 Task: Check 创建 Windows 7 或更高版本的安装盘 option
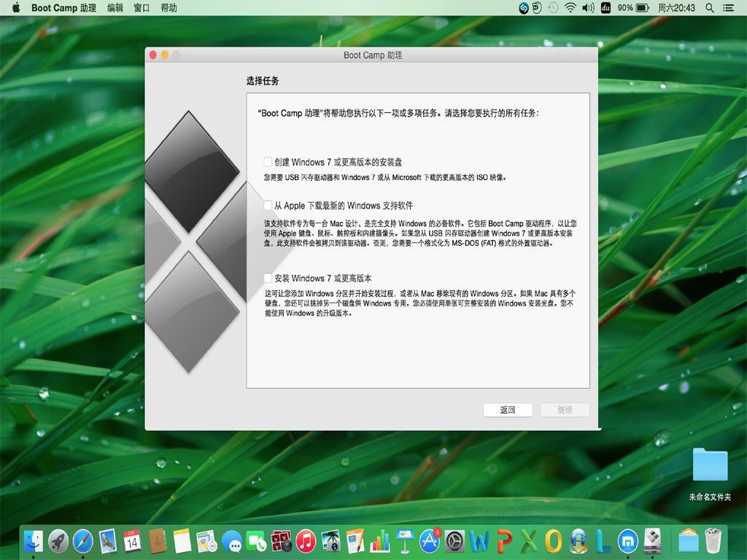[268, 162]
